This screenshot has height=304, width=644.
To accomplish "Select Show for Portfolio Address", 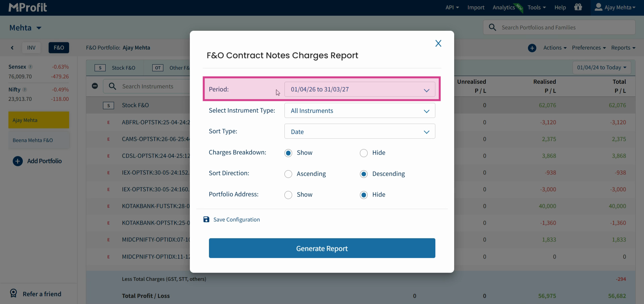I will pyautogui.click(x=288, y=195).
